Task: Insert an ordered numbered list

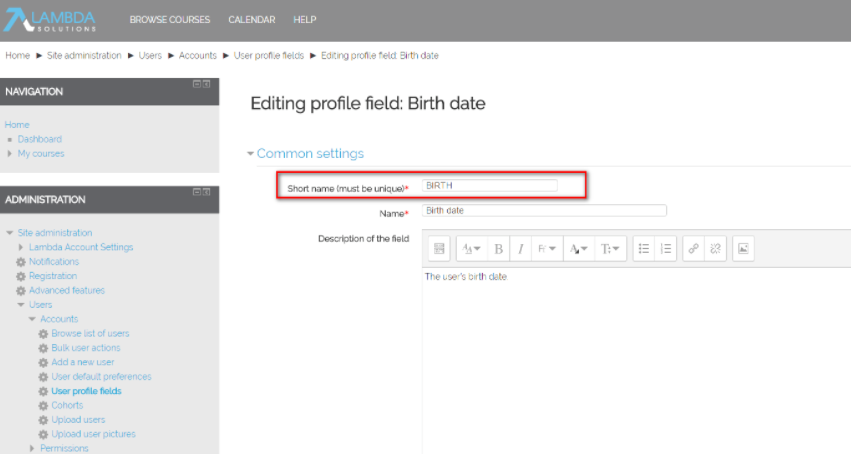Action: (x=667, y=249)
